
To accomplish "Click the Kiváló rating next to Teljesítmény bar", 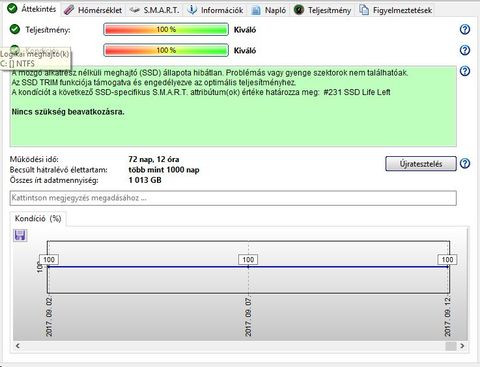I will 245,30.
